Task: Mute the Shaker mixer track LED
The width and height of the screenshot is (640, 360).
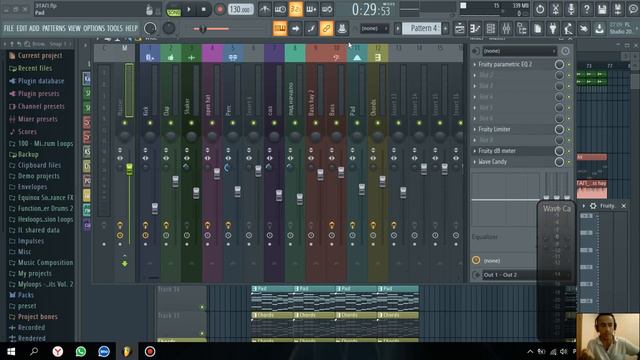Action: 191,123
